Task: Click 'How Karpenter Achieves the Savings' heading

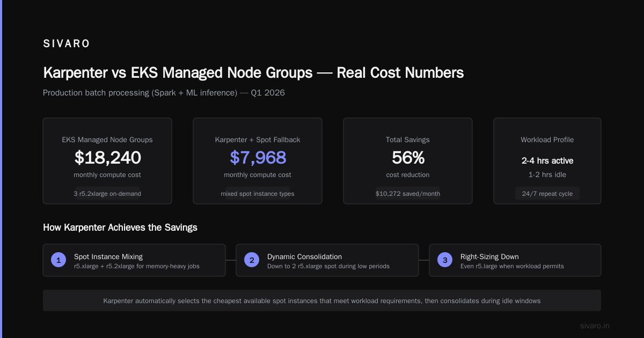Action: (x=120, y=227)
